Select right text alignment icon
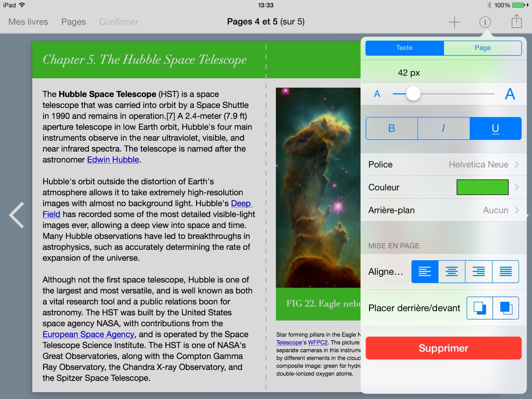 click(478, 271)
